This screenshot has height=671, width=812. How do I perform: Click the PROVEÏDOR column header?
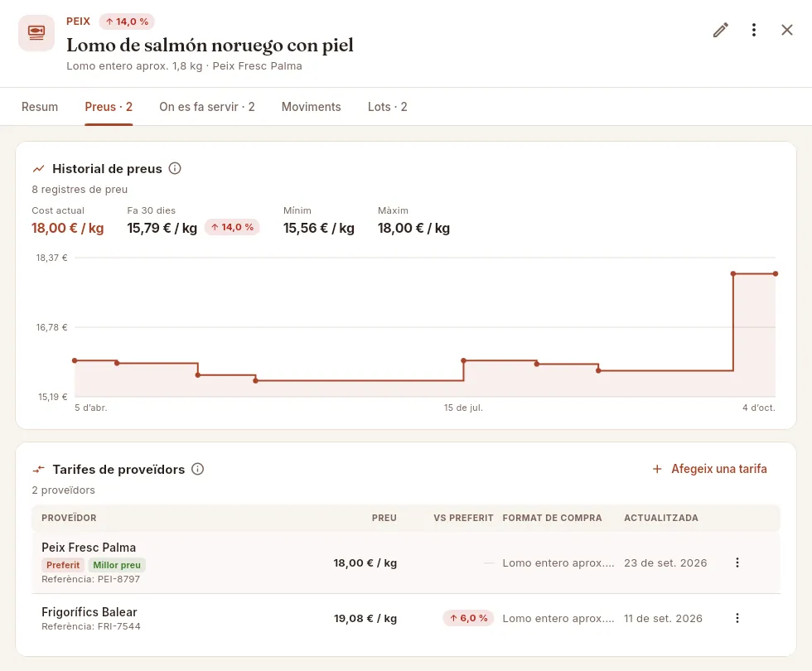coord(69,518)
